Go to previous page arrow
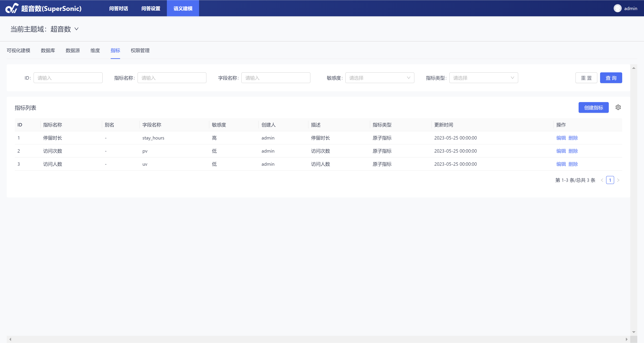The width and height of the screenshot is (644, 343). [x=602, y=180]
